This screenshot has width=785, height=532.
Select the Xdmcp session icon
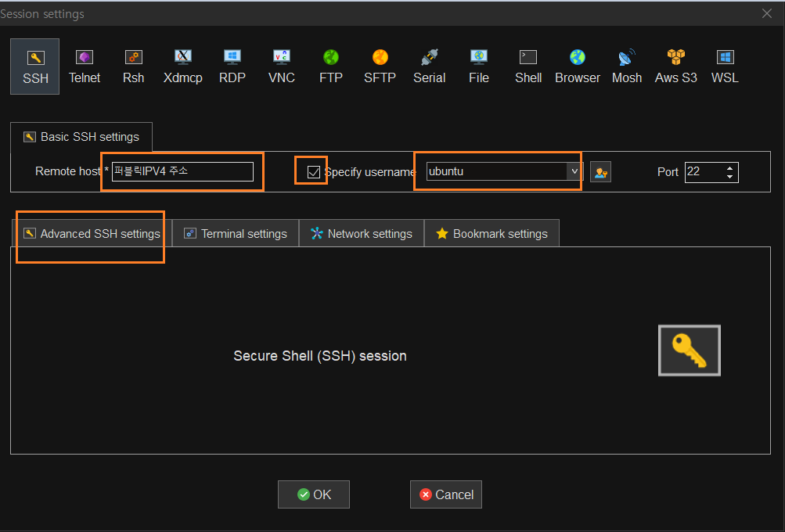pyautogui.click(x=182, y=66)
